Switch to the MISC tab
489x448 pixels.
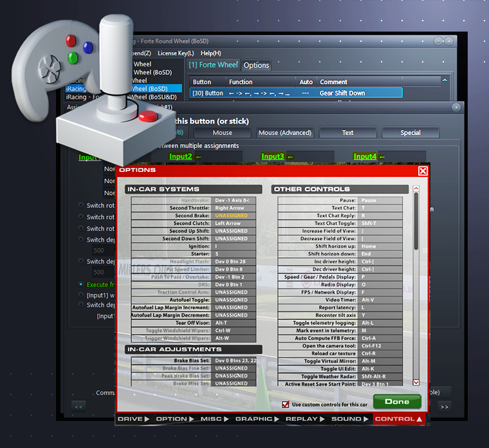click(214, 418)
